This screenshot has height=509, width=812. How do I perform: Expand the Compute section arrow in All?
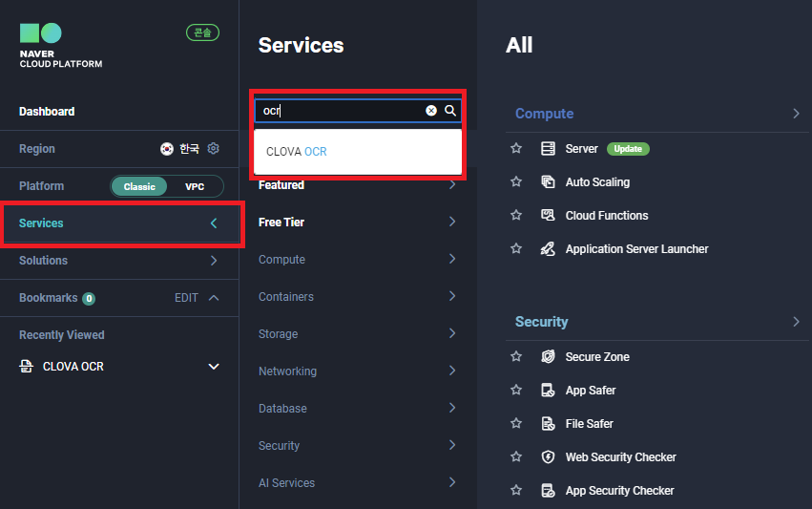(796, 114)
